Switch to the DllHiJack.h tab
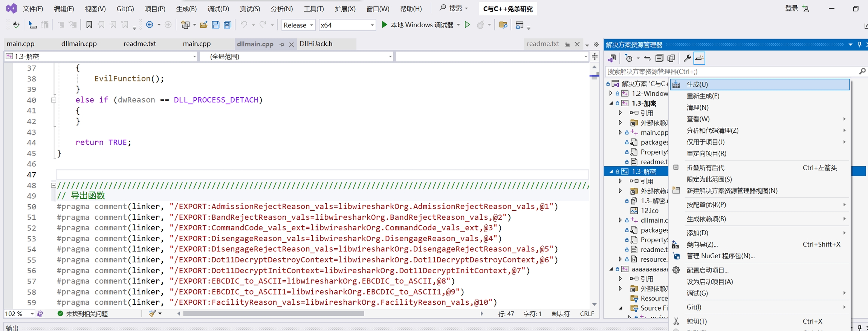The height and width of the screenshot is (331, 868). click(316, 44)
